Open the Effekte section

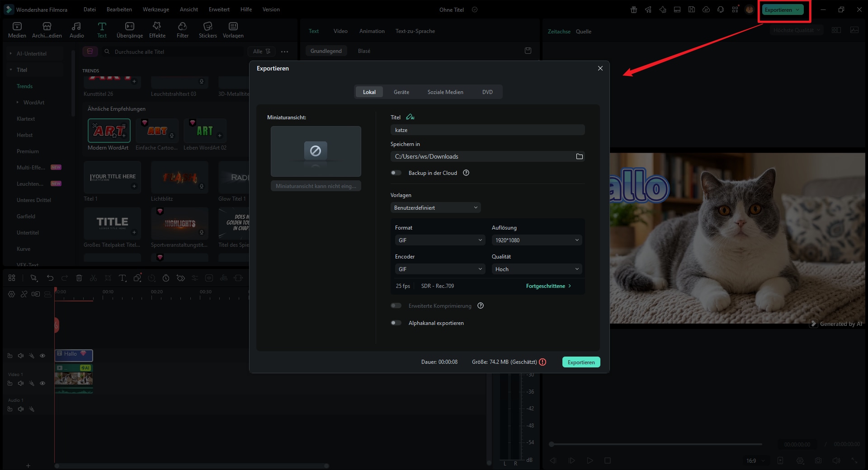click(157, 30)
